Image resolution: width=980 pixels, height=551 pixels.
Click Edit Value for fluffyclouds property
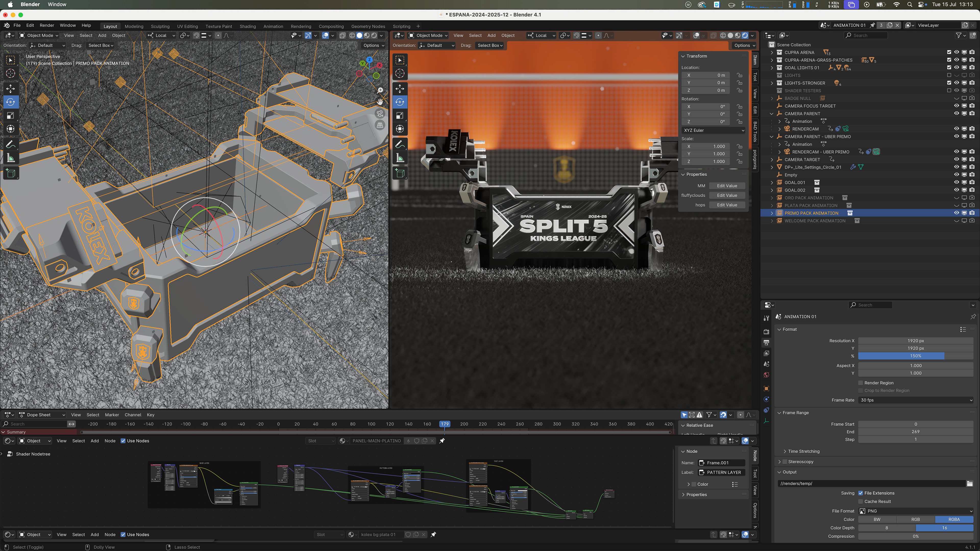pyautogui.click(x=727, y=195)
